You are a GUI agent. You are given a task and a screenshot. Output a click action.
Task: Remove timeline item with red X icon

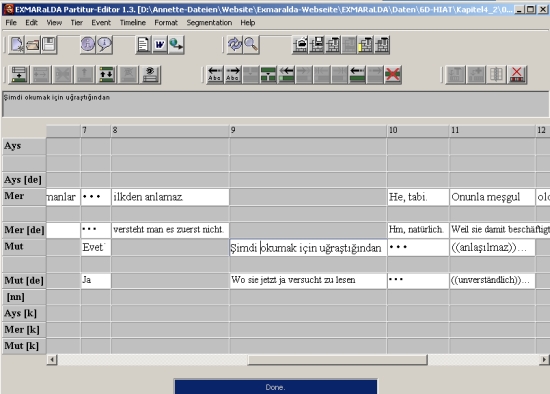(517, 74)
